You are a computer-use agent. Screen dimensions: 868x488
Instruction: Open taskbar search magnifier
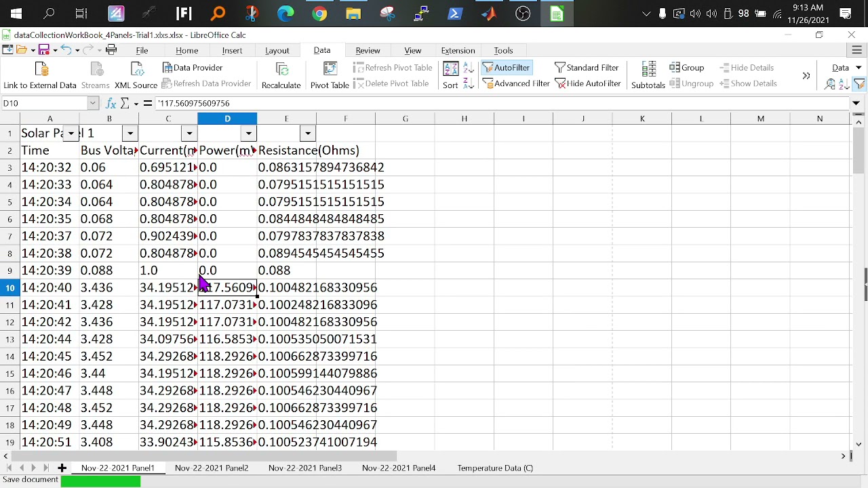click(x=49, y=14)
